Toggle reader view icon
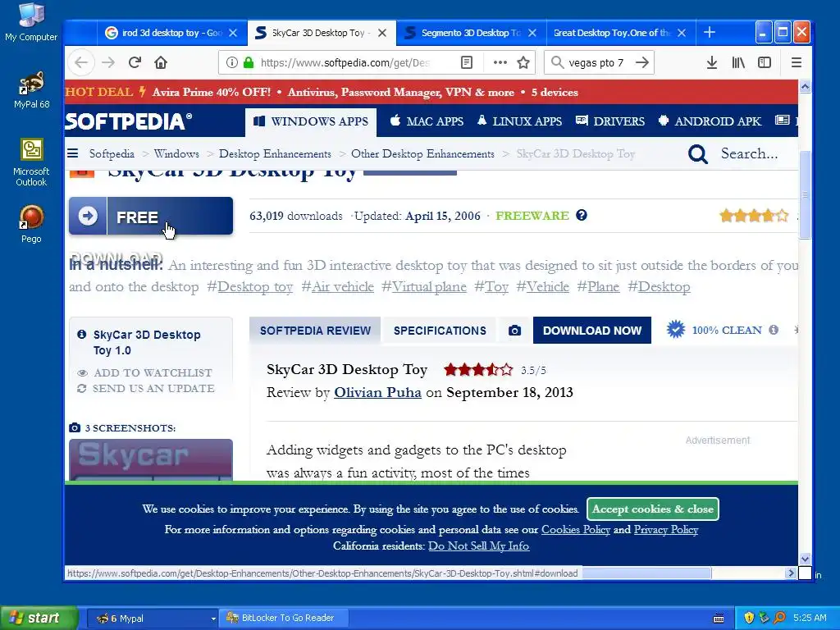The width and height of the screenshot is (840, 630). click(467, 62)
